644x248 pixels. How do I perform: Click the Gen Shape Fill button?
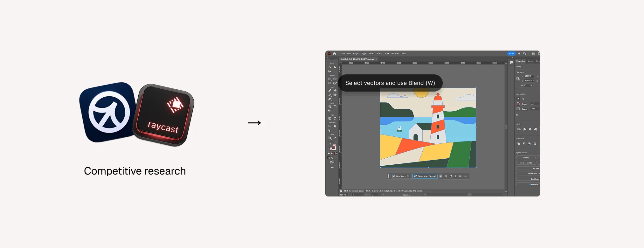click(x=401, y=176)
